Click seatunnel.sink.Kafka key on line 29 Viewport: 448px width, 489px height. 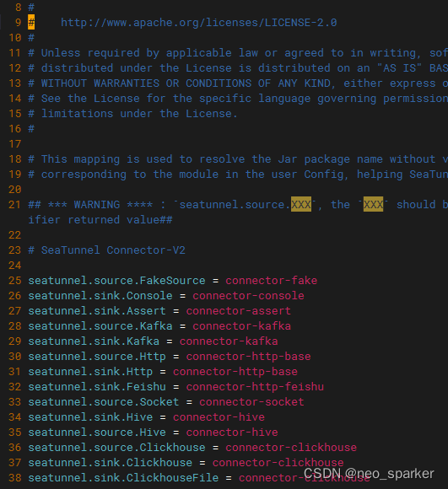[x=94, y=341]
